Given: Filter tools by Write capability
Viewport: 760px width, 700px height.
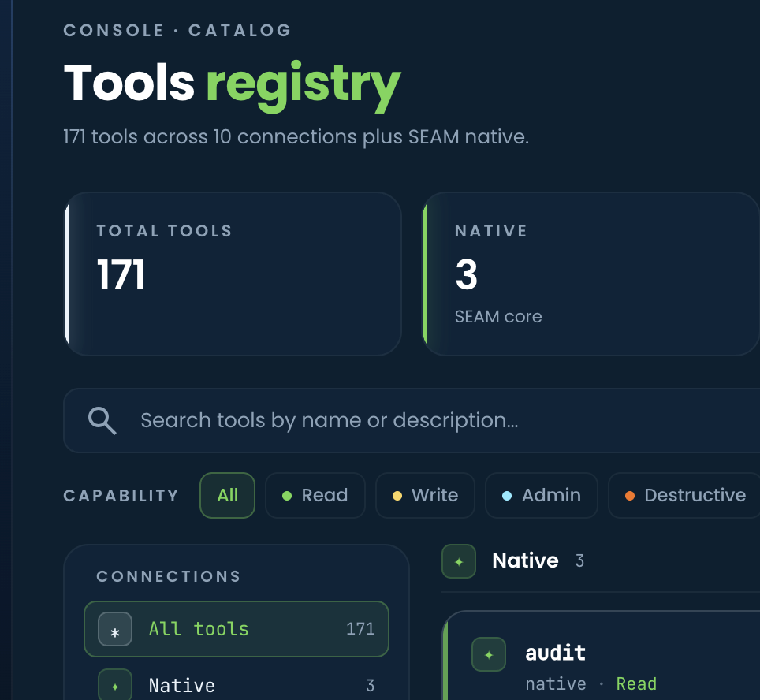Looking at the screenshot, I should pyautogui.click(x=425, y=495).
